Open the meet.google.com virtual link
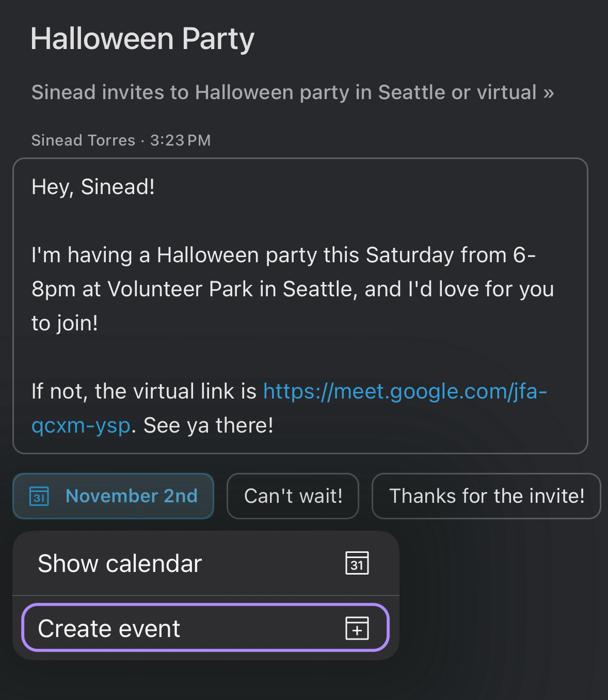The width and height of the screenshot is (608, 700). click(405, 391)
